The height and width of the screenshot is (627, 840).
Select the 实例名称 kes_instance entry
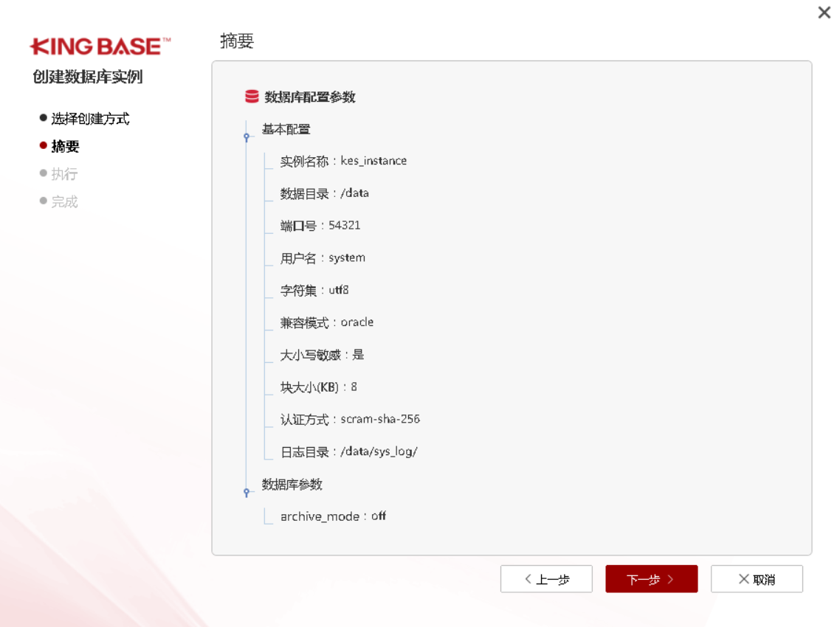point(343,161)
